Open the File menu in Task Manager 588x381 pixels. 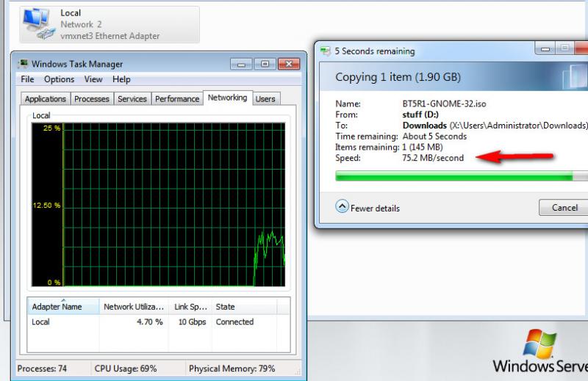tap(27, 79)
